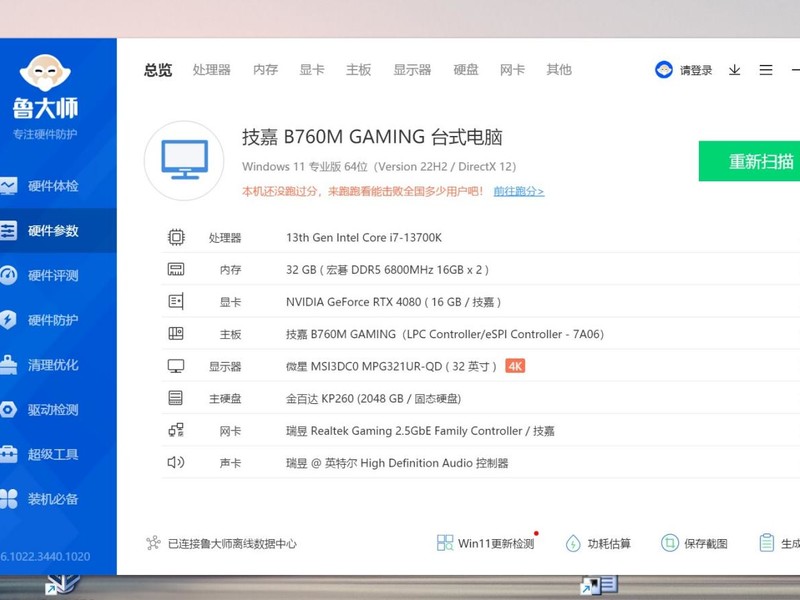Click the 主板 motherboard icon
Viewport: 800px width, 600px height.
tap(176, 334)
